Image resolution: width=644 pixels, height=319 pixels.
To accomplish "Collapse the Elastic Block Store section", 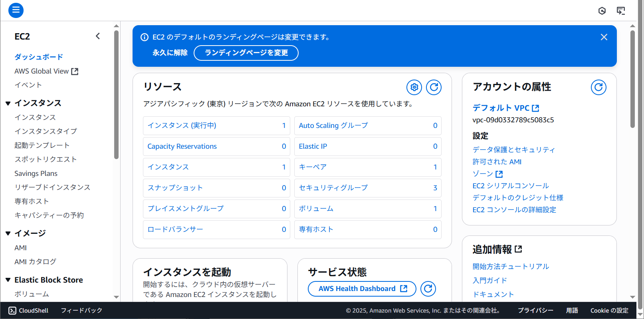I will pos(8,280).
